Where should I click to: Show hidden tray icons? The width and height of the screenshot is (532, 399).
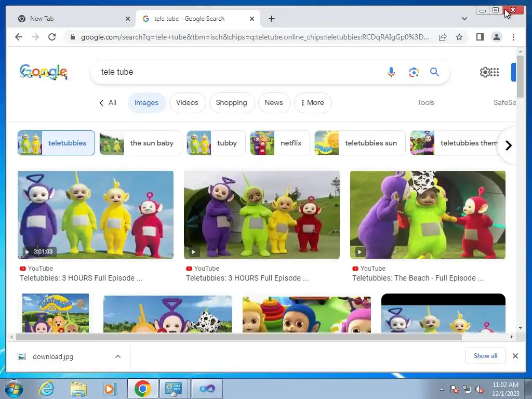point(442,389)
